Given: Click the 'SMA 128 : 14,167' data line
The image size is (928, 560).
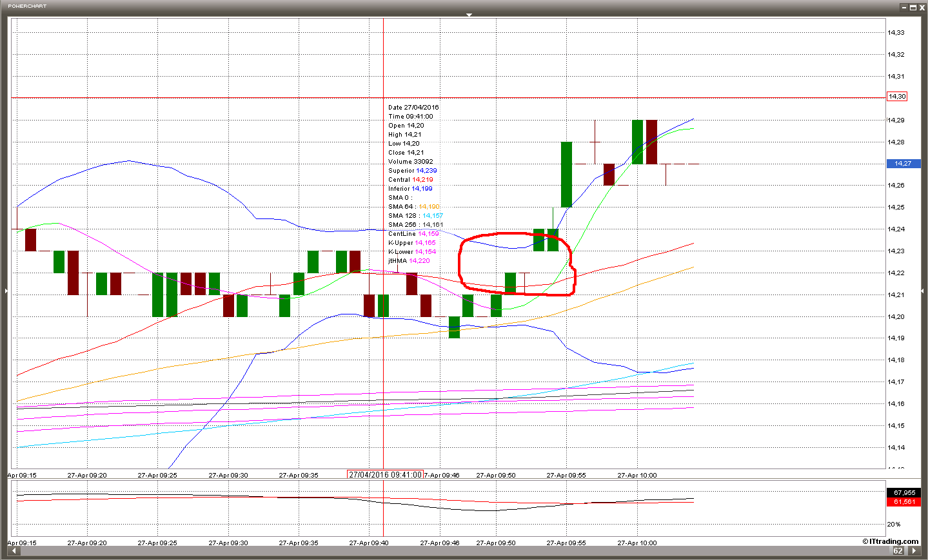Looking at the screenshot, I should point(415,216).
